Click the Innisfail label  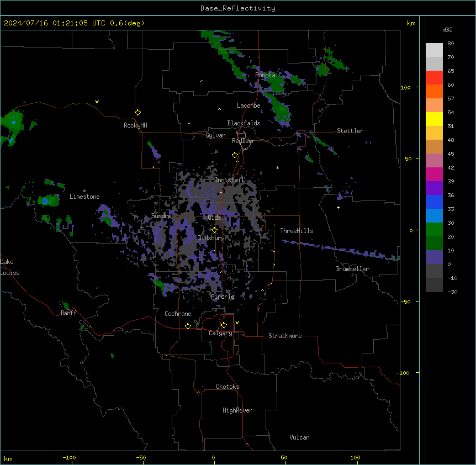coord(229,180)
